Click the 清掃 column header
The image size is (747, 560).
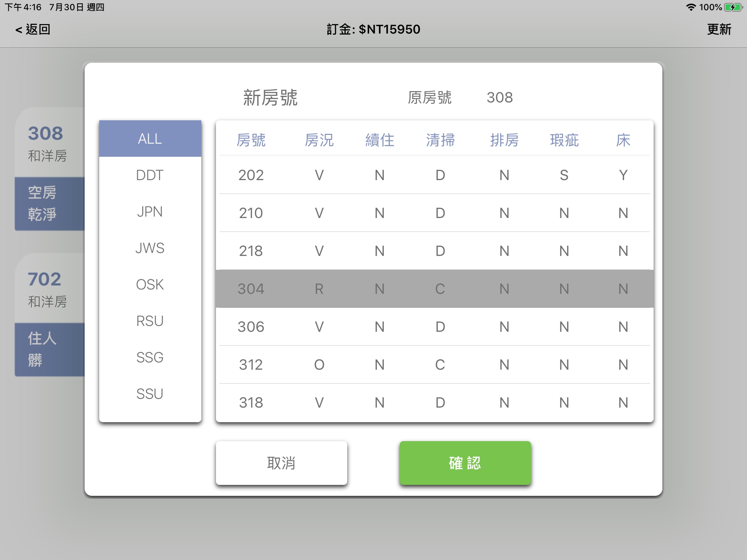(440, 140)
